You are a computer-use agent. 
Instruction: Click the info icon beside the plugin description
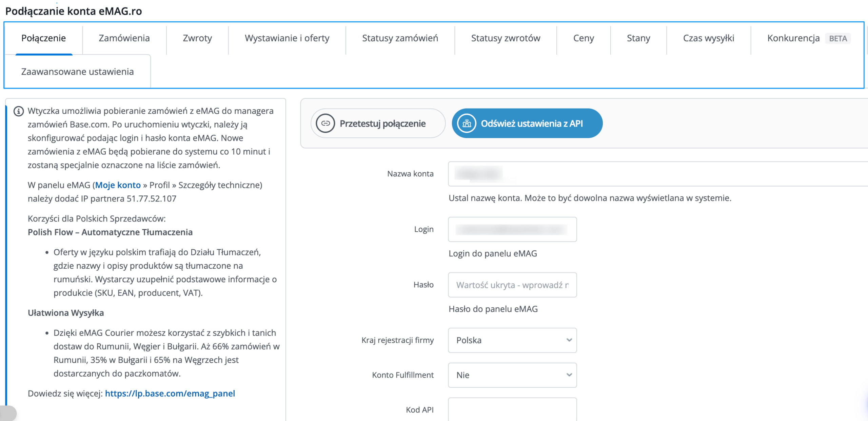point(19,111)
